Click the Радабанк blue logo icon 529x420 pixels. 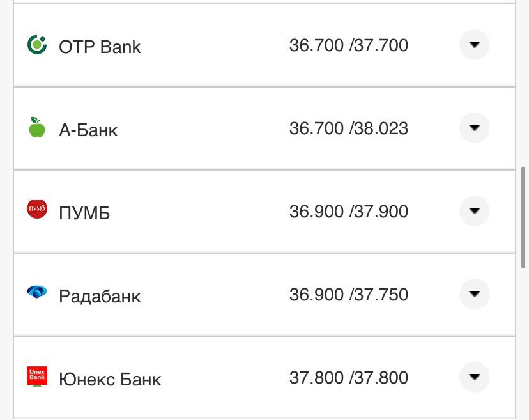[x=37, y=292]
